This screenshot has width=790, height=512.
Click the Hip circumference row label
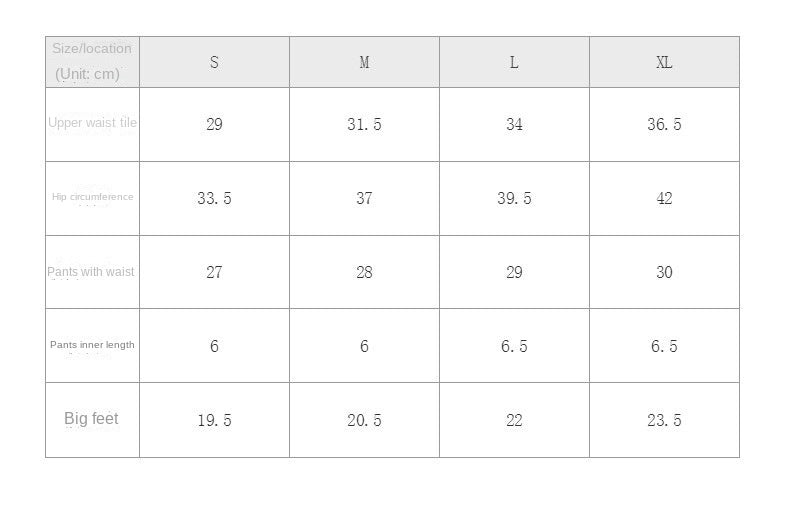(x=92, y=197)
